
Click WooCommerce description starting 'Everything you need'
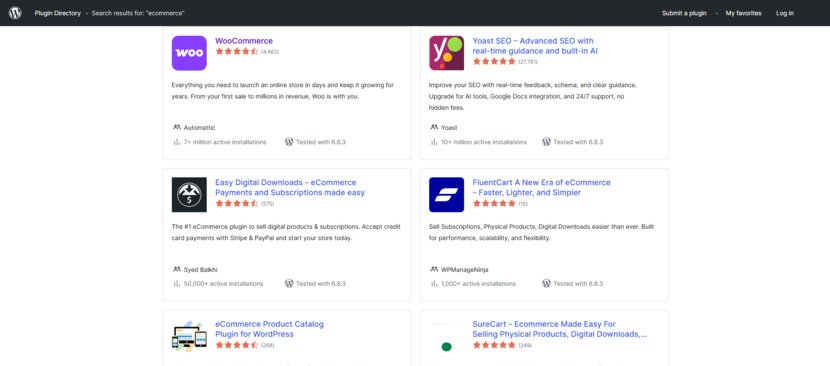click(x=283, y=91)
